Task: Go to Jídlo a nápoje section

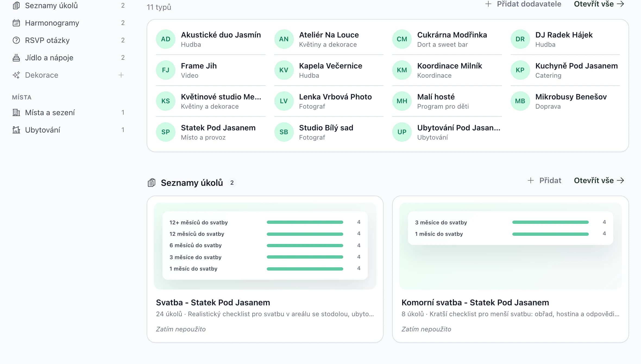Action: point(68,58)
